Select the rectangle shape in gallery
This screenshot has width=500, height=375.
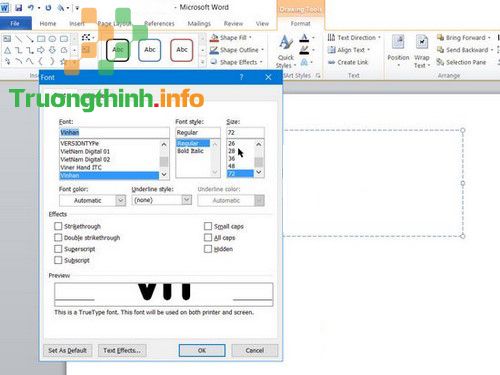pos(41,39)
